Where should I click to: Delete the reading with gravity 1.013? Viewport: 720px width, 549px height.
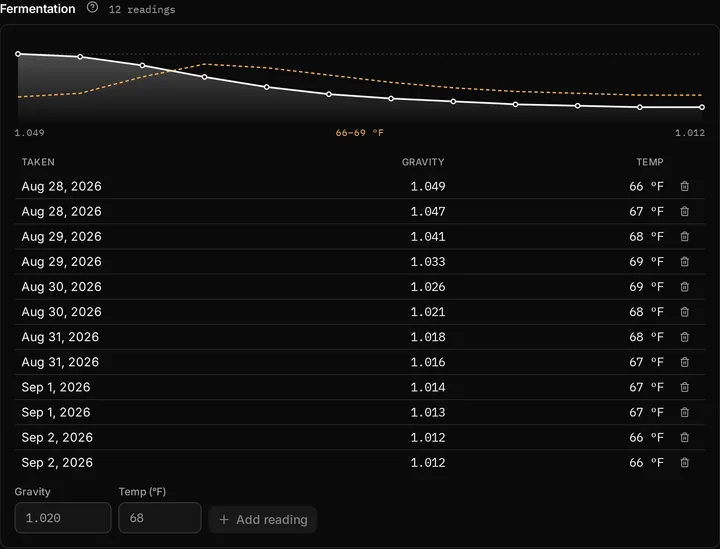684,413
